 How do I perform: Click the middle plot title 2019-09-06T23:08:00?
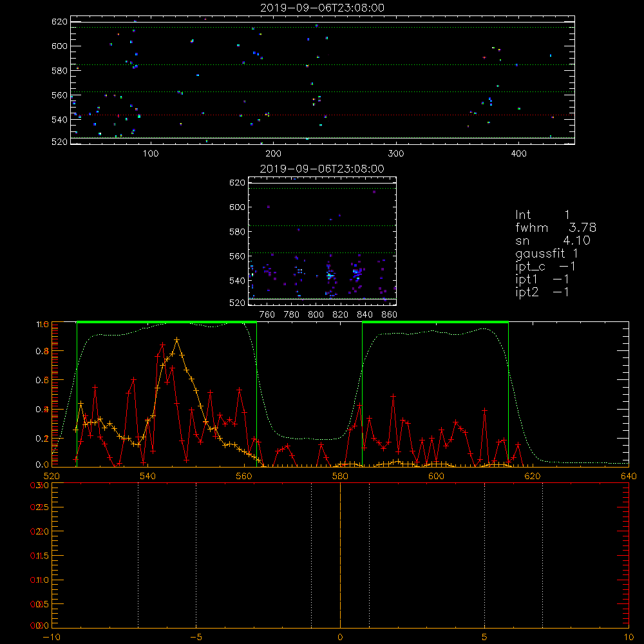pos(322,169)
